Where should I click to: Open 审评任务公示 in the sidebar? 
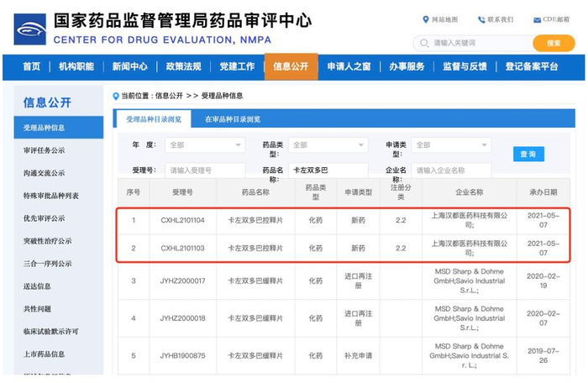point(44,150)
